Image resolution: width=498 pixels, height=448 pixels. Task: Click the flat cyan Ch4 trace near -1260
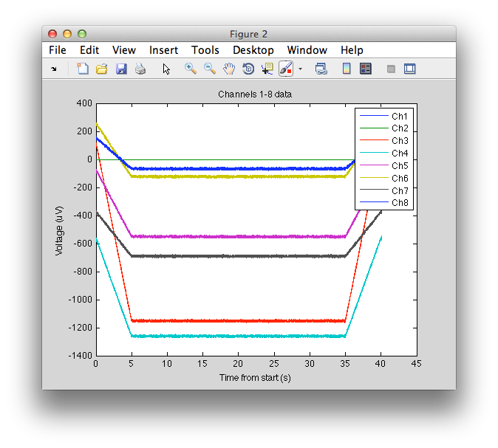238,336
